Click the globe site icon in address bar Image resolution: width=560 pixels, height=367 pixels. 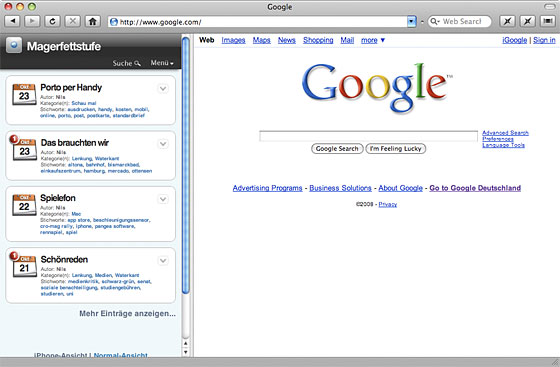coord(114,22)
